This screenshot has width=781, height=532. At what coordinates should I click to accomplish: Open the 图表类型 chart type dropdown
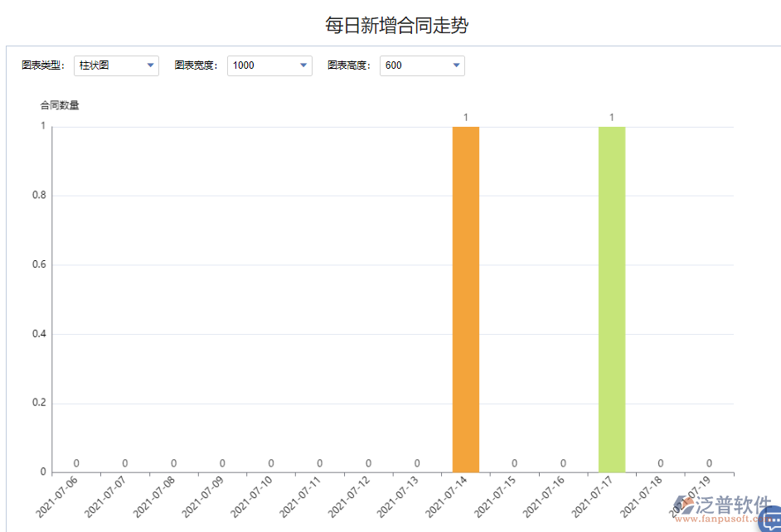tap(116, 65)
